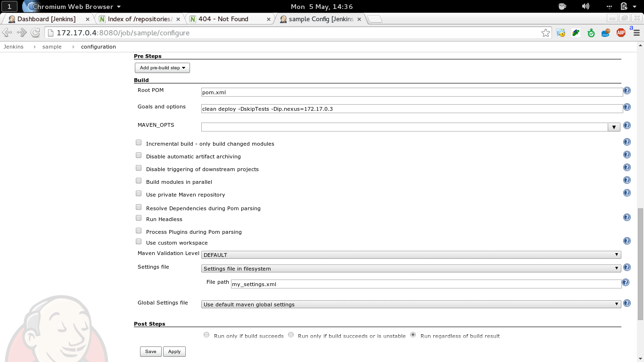Open Chromium hamburger menu
Screen dimensions: 644x362
click(x=637, y=33)
